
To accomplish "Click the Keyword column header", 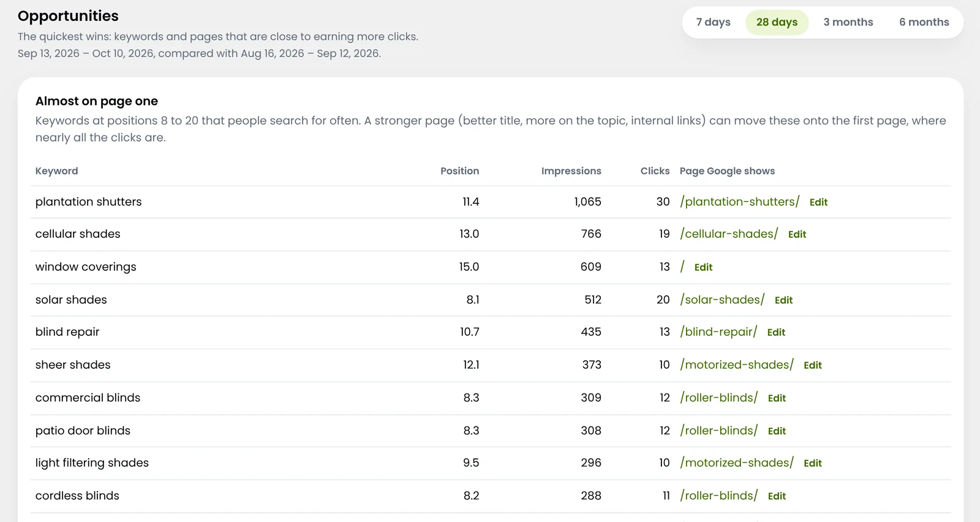I will (x=56, y=171).
